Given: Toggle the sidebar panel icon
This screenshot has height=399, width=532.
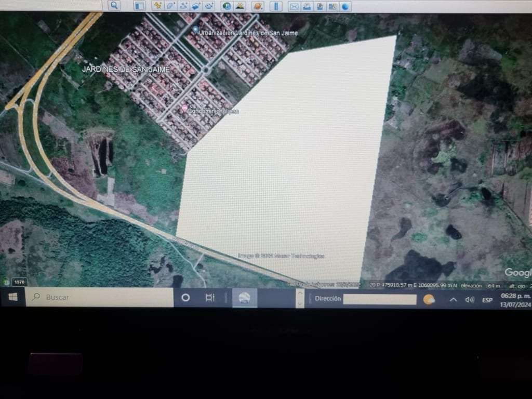Looking at the screenshot, I should click(x=139, y=6).
